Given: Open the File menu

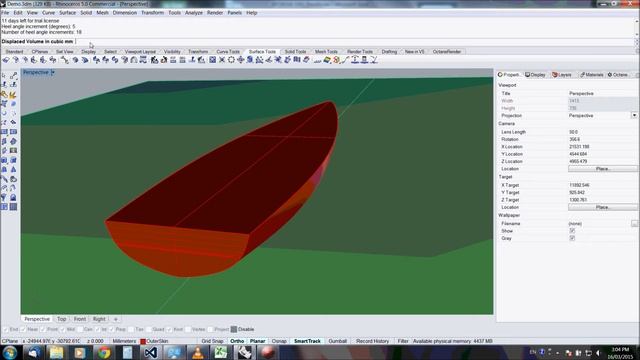Looking at the screenshot, I should pyautogui.click(x=5, y=13).
